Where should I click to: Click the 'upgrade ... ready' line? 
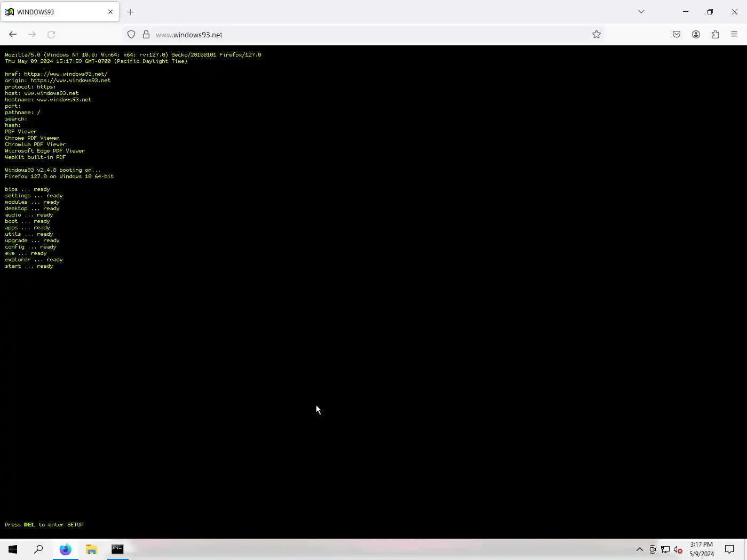coord(32,241)
